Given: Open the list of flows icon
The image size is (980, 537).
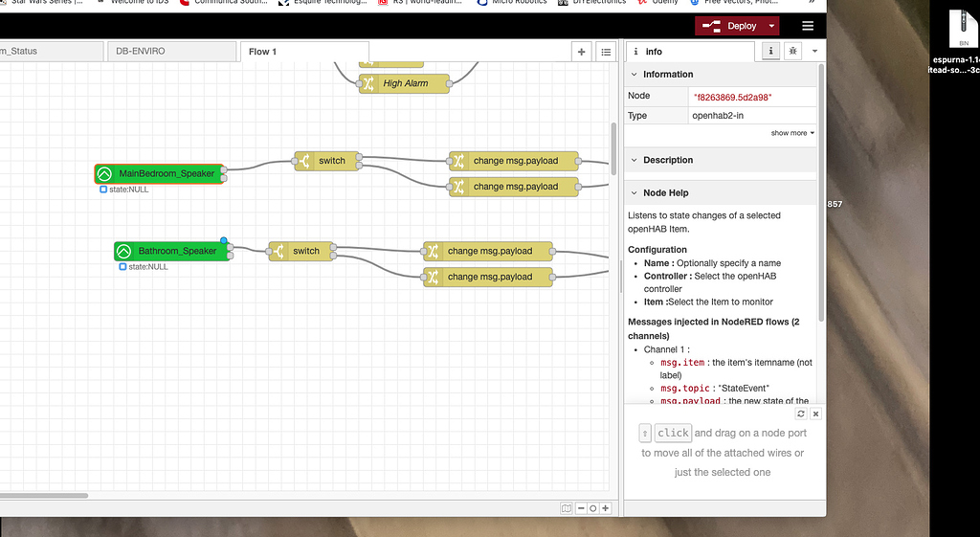Looking at the screenshot, I should [x=606, y=52].
